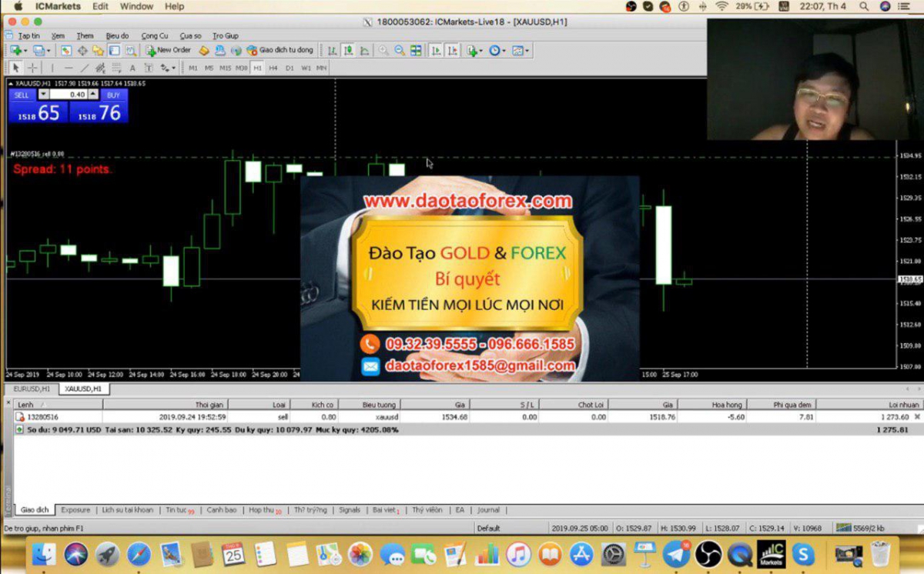
Task: Open Skype from the Dock
Action: click(803, 554)
